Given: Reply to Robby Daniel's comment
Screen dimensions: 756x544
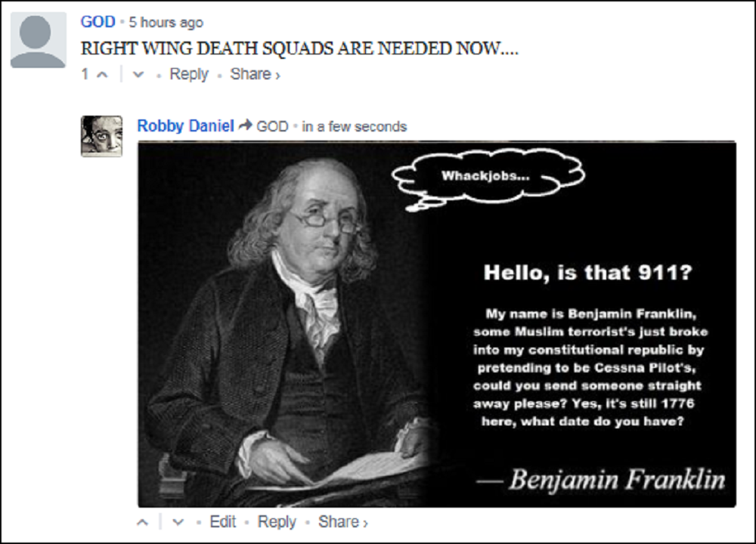Looking at the screenshot, I should click(277, 522).
